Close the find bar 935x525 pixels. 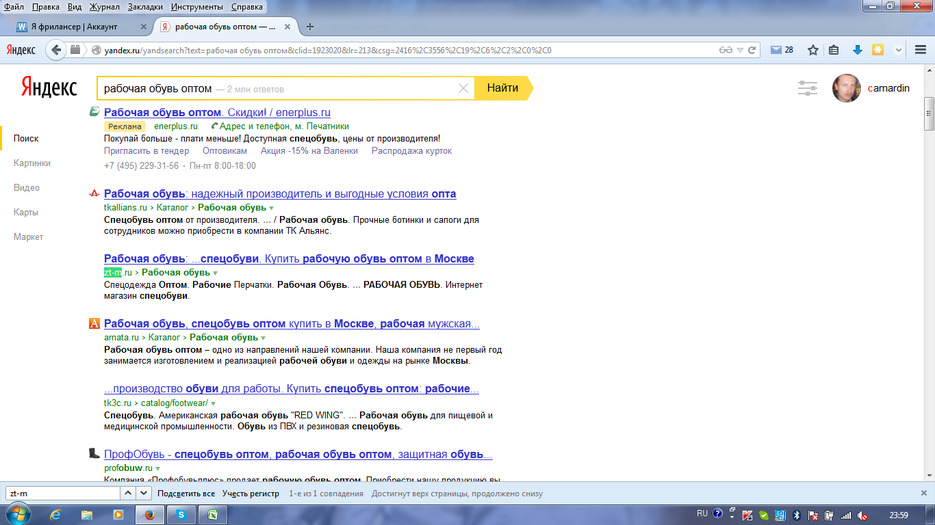coord(924,493)
